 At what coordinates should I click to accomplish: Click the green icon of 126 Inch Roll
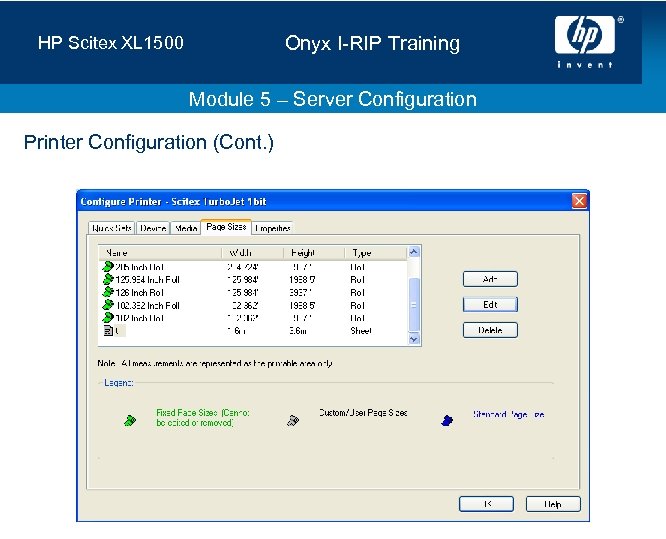tap(108, 292)
